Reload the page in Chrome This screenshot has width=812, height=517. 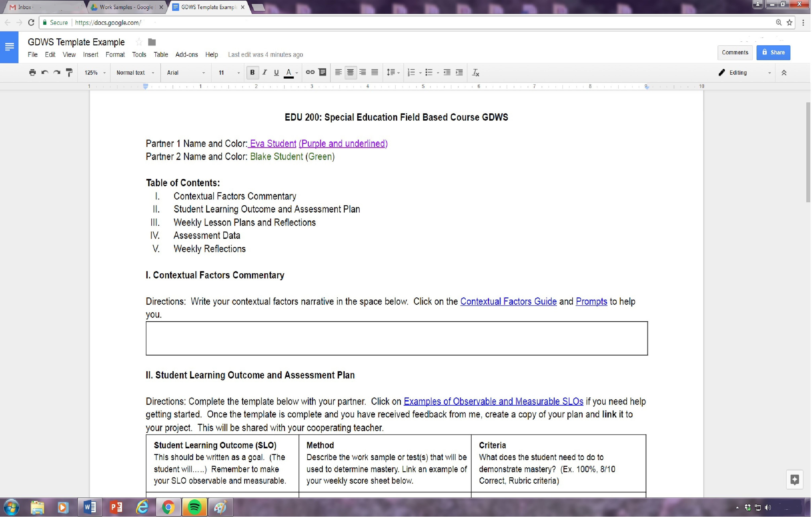(x=31, y=23)
